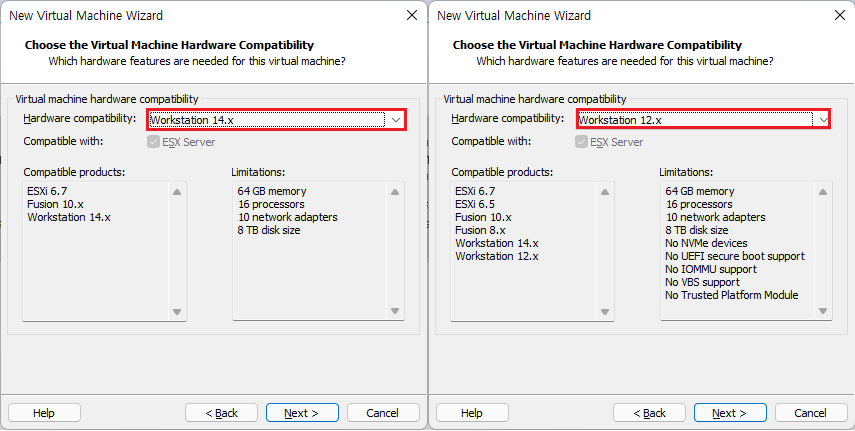Click Help in the right wizard window

pyautogui.click(x=472, y=413)
